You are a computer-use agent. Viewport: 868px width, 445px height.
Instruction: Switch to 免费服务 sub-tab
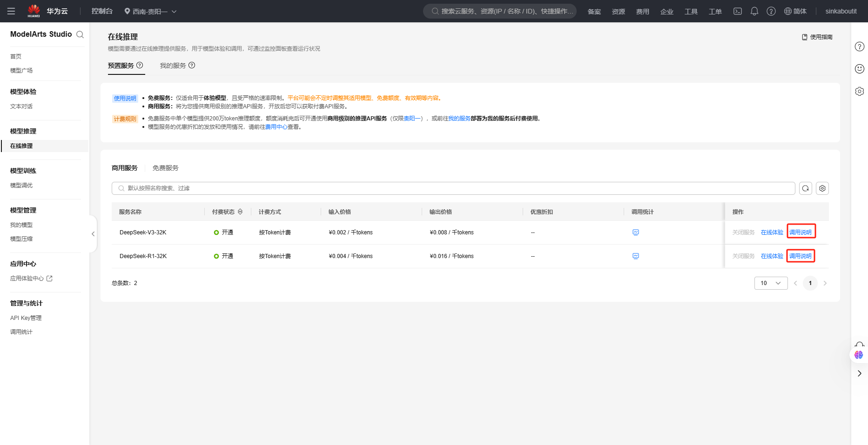coord(166,168)
